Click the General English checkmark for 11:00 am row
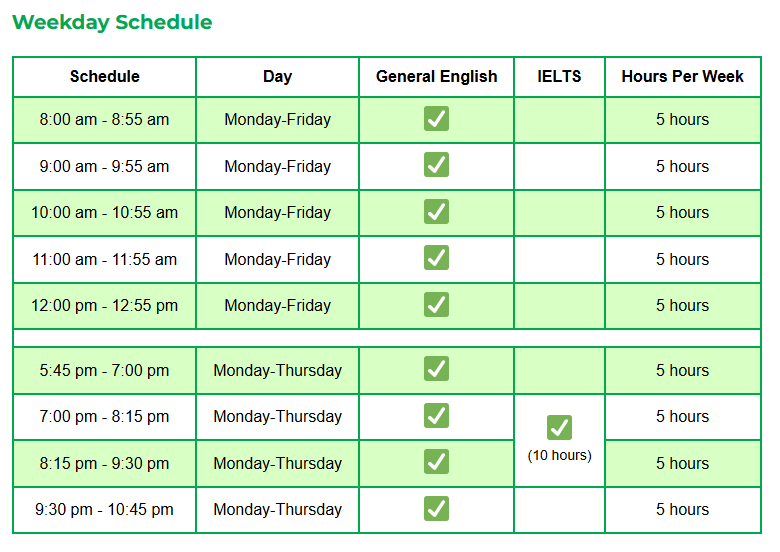Image resolution: width=780 pixels, height=552 pixels. (436, 258)
